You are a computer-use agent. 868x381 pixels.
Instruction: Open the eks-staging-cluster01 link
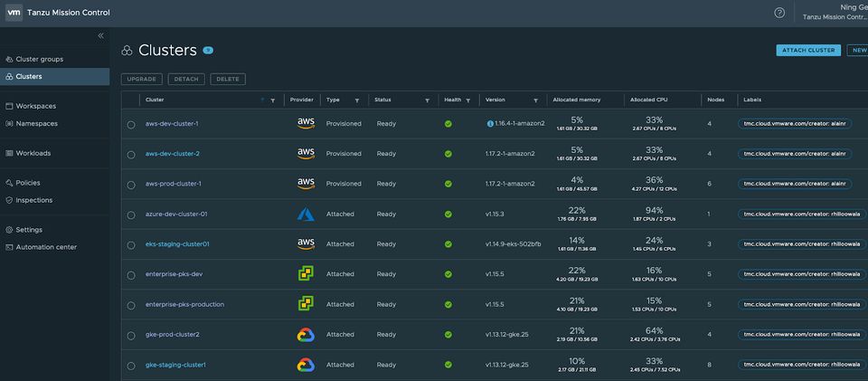[x=177, y=243]
